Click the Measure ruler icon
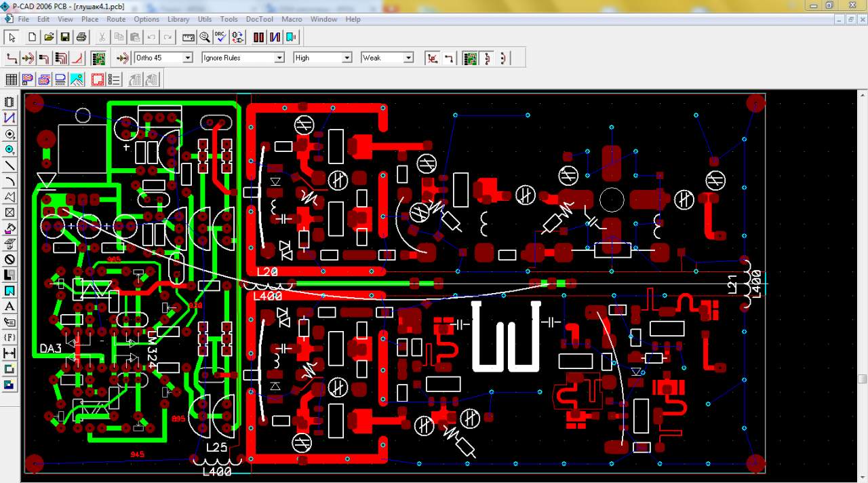This screenshot has height=483, width=868. (189, 37)
